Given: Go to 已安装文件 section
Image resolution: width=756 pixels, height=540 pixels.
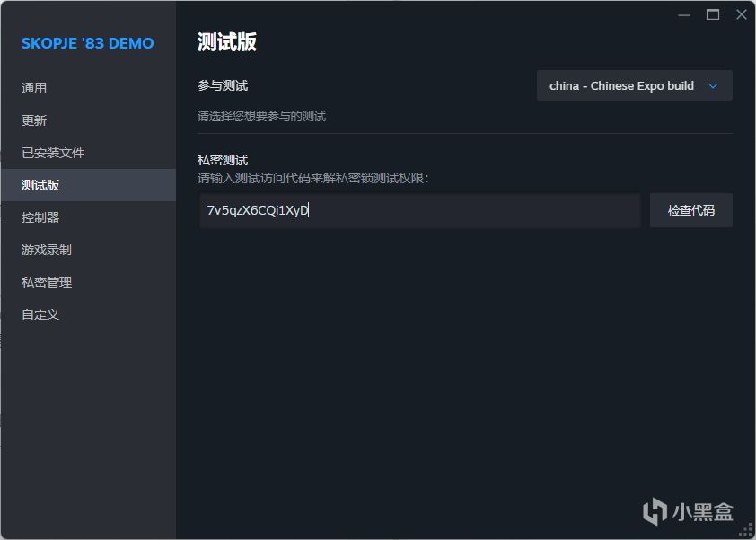Looking at the screenshot, I should [88, 153].
